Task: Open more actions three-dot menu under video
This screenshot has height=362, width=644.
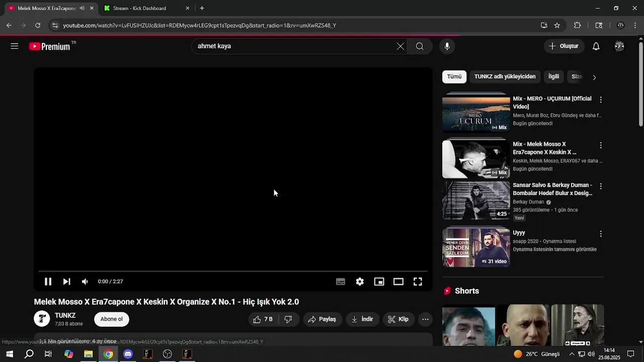Action: [425, 319]
